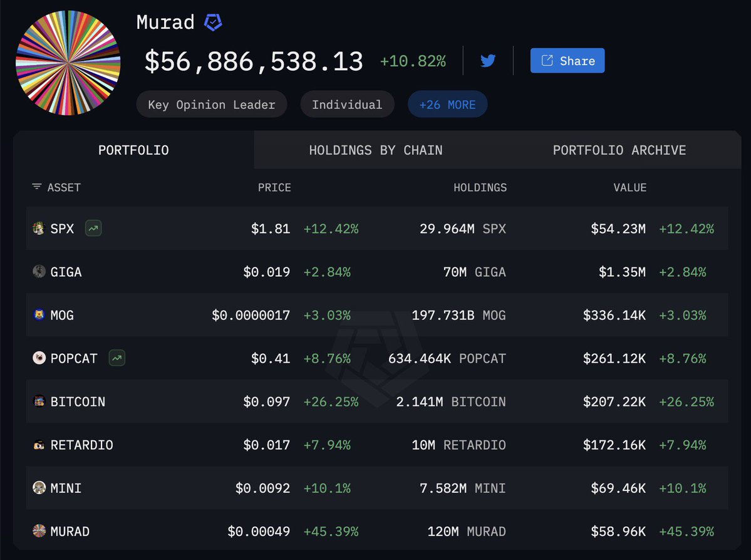The width and height of the screenshot is (751, 560).
Task: Click the MURAD value $58.96K
Action: click(618, 531)
